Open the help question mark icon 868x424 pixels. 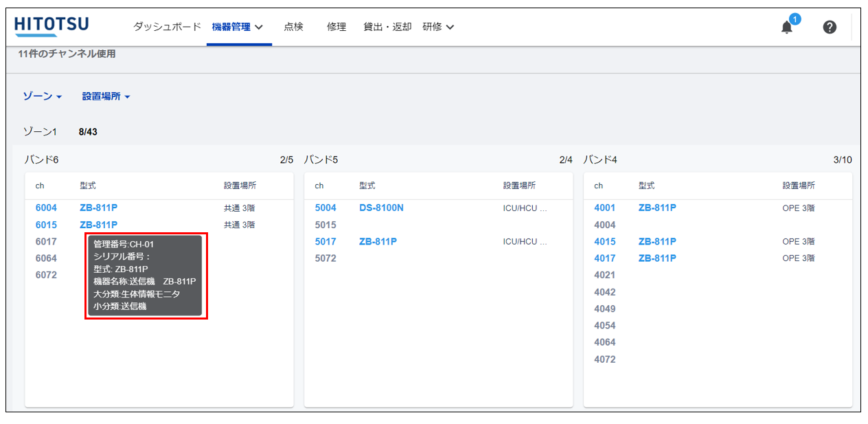(x=830, y=27)
